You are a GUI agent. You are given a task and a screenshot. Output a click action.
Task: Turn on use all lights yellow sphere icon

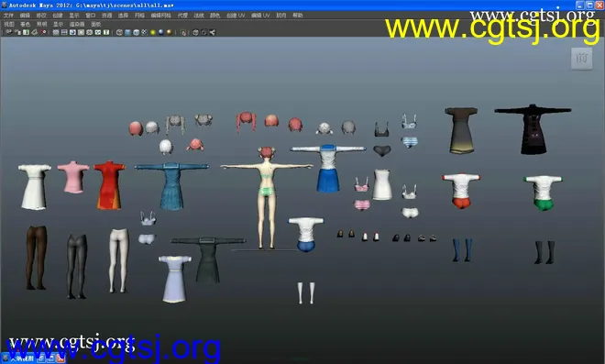point(153,32)
